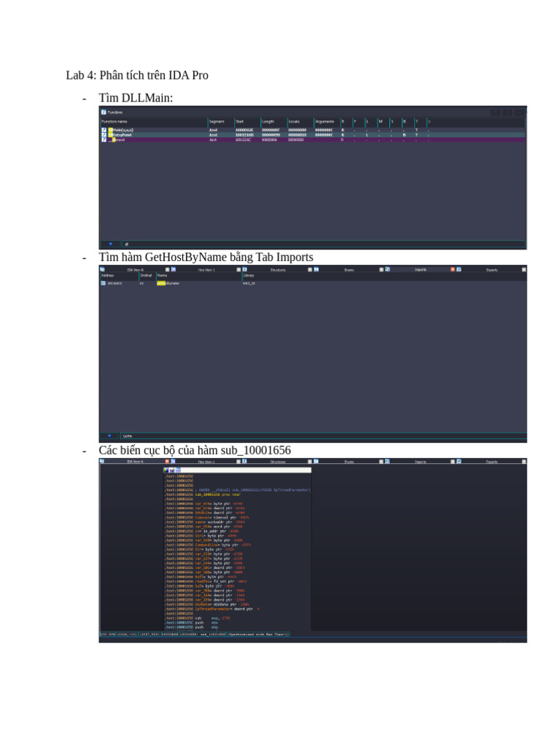Open Structures tab in Imports screenshot
This screenshot has width=560, height=747.
point(278,270)
